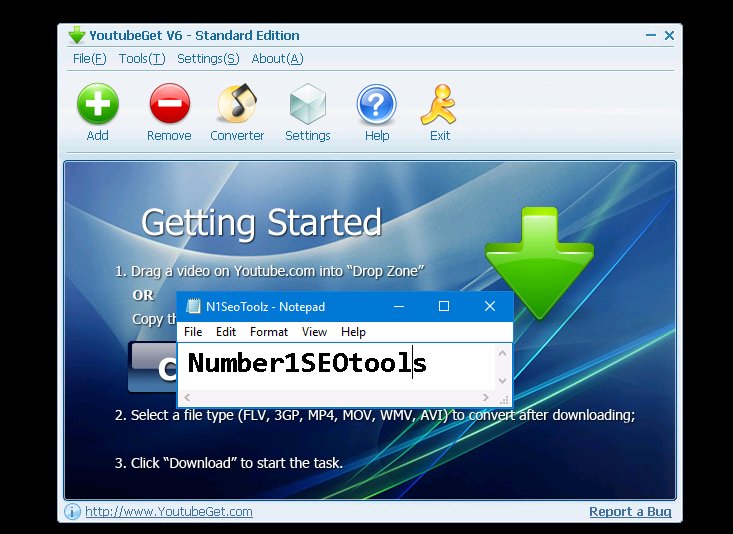
Task: Click the "3. Click Download to start" text
Action: (x=229, y=463)
